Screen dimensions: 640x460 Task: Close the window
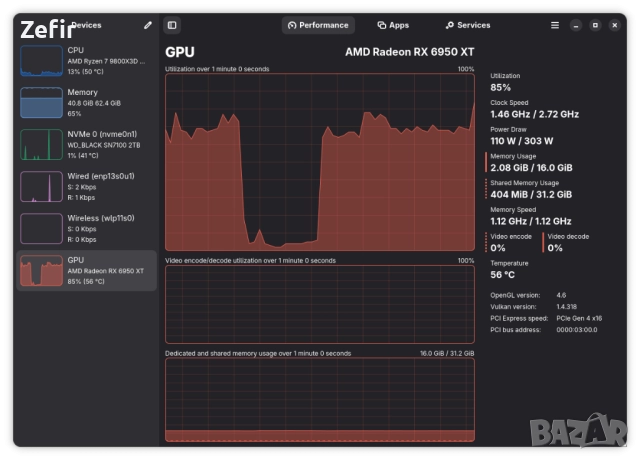coord(615,25)
